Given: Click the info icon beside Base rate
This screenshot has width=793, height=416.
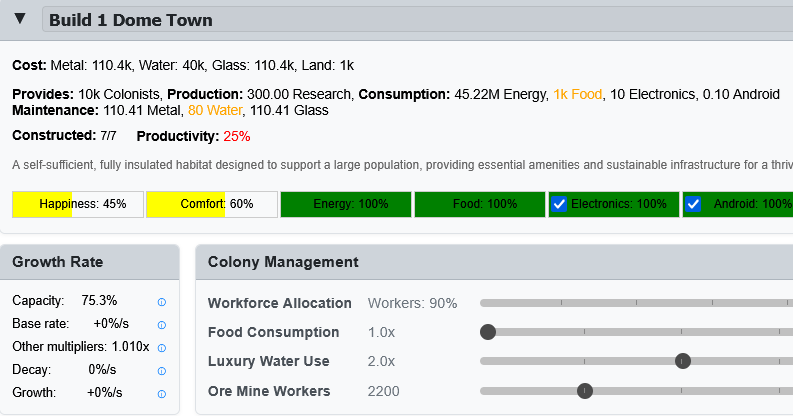Looking at the screenshot, I should coord(162,324).
